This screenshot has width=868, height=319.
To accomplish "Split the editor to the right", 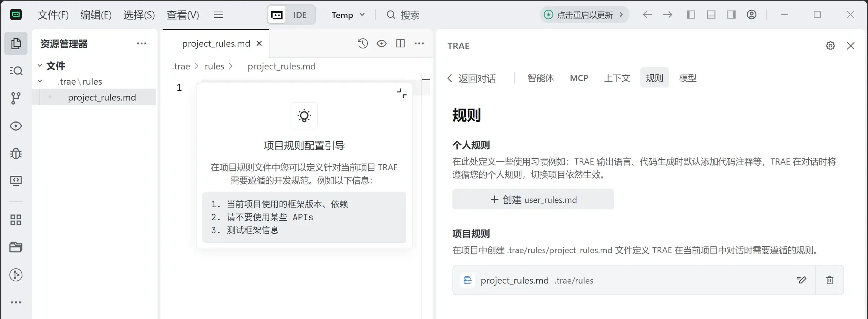I will 400,43.
